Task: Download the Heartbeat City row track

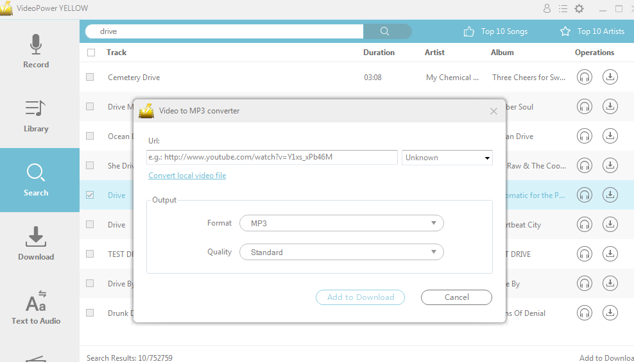Action: point(610,224)
